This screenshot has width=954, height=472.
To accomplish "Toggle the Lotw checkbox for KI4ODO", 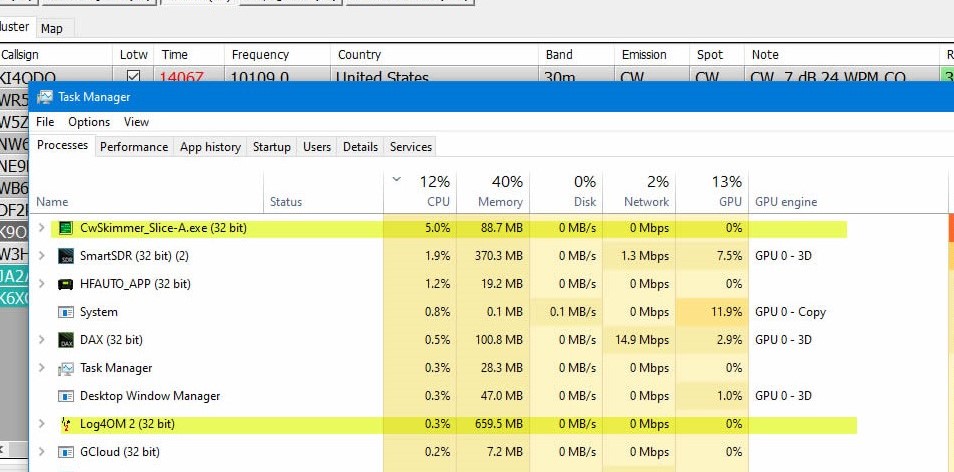I will 133,77.
